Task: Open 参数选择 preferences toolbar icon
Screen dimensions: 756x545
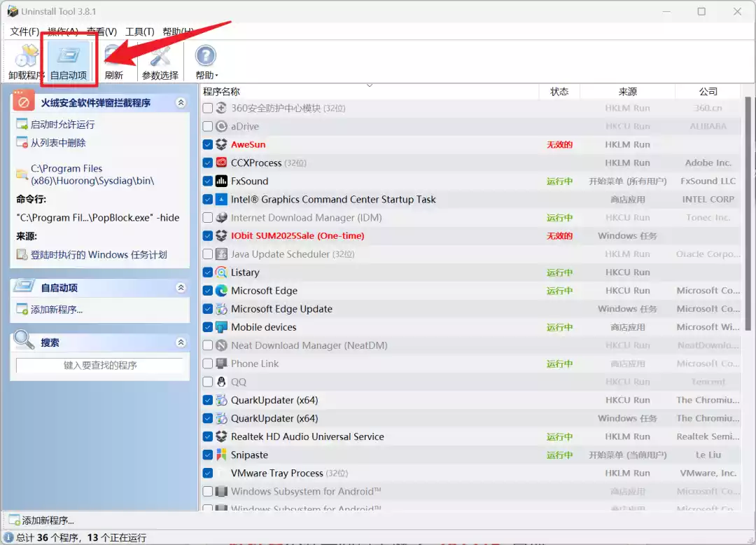Action: coord(160,57)
